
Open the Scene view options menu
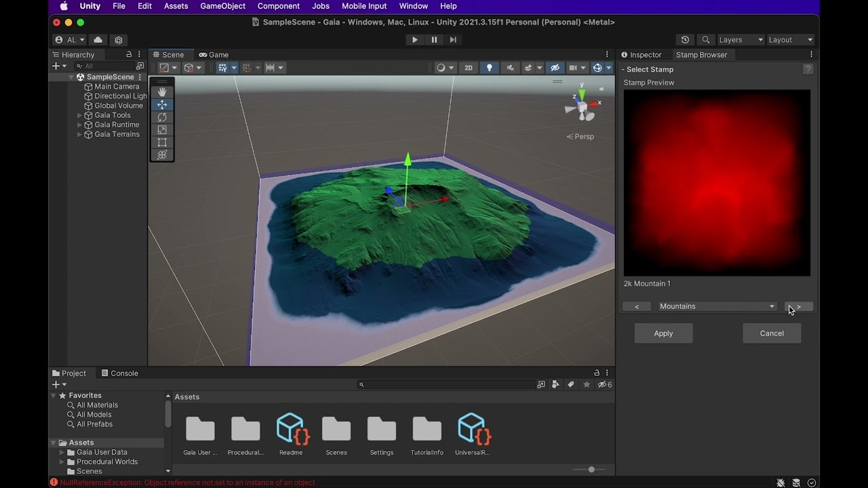[x=607, y=54]
